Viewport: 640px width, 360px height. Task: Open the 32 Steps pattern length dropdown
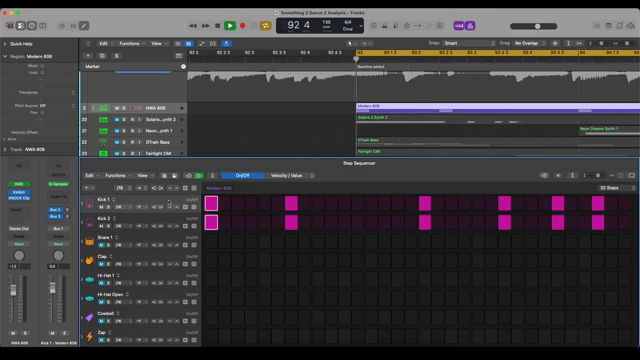[x=617, y=188]
